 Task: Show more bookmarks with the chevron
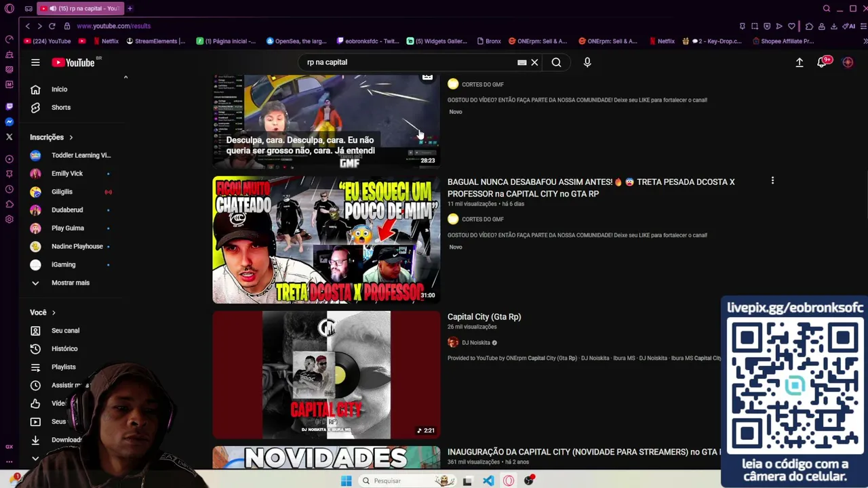click(x=865, y=41)
